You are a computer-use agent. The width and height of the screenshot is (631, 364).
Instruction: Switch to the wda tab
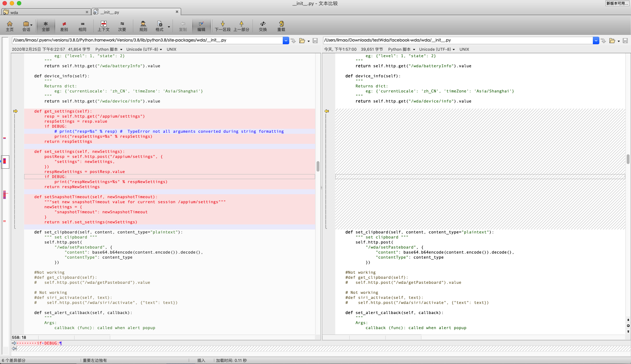pyautogui.click(x=46, y=12)
